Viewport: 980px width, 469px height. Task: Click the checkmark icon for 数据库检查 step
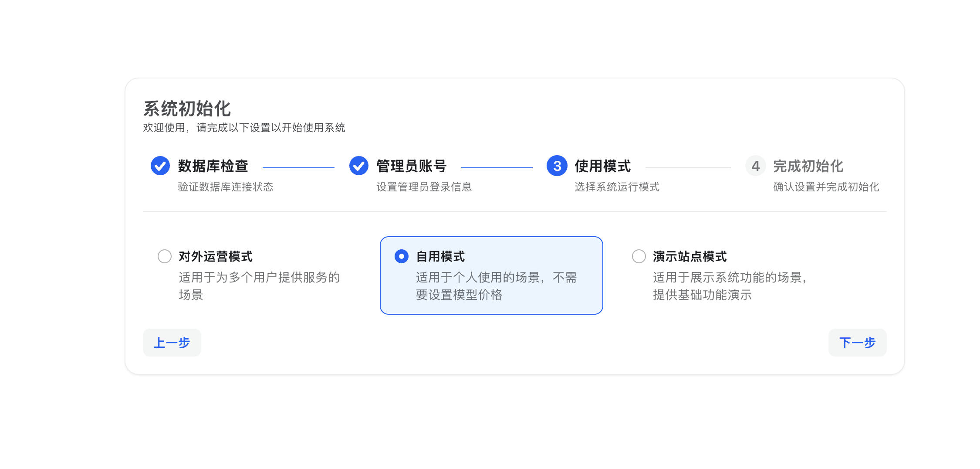(160, 166)
